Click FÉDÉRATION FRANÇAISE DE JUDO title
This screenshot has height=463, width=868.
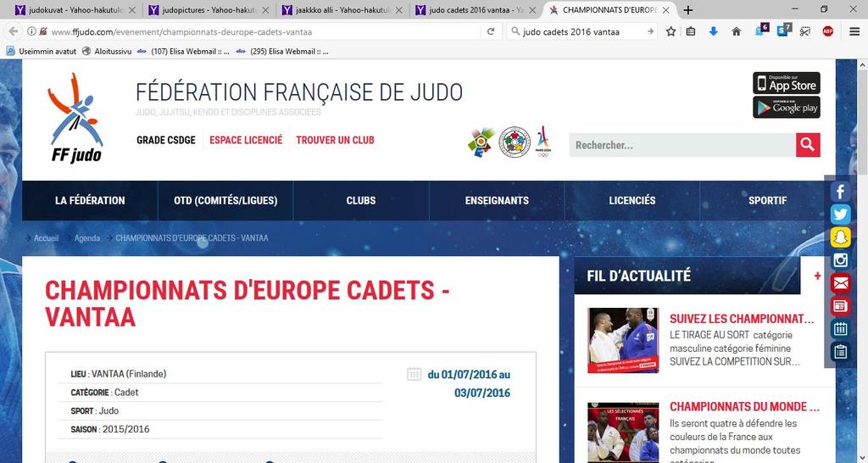[299, 92]
